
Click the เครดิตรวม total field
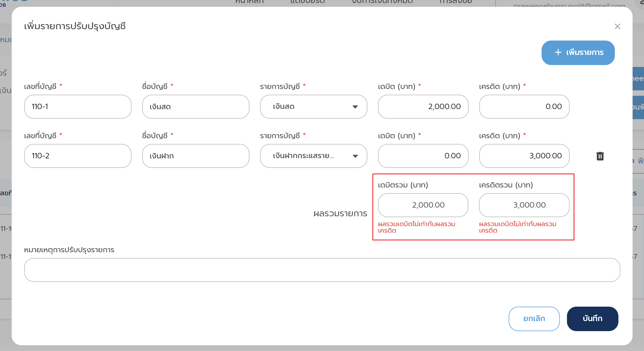(x=524, y=205)
